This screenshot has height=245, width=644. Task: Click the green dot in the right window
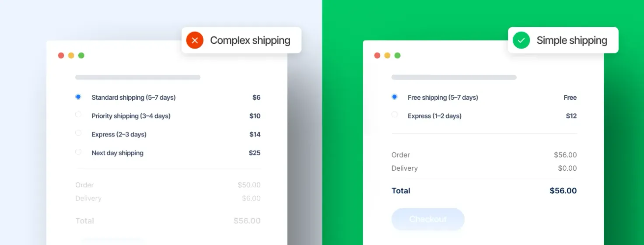pos(397,56)
